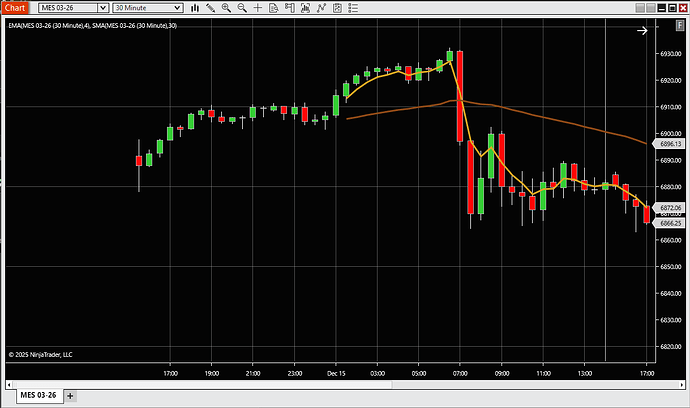Click the zoom out magnifier
Viewport: 690px width, 408px height.
click(242, 8)
